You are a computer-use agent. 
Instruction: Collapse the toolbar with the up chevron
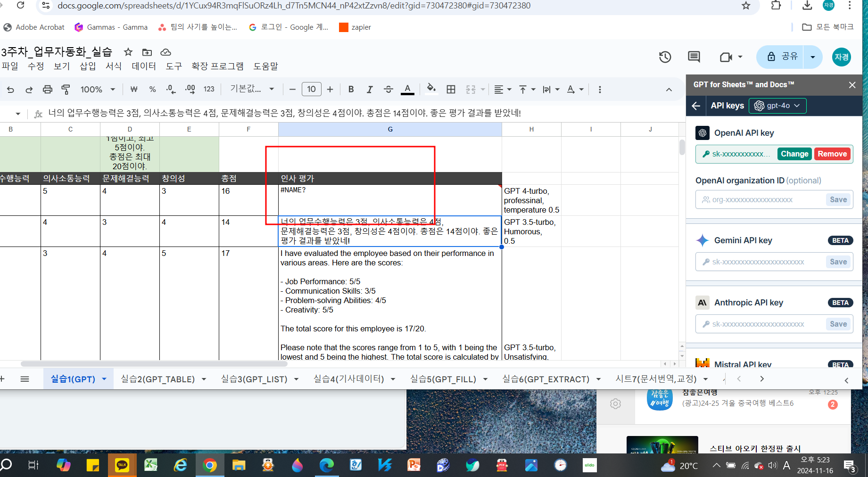(x=669, y=90)
